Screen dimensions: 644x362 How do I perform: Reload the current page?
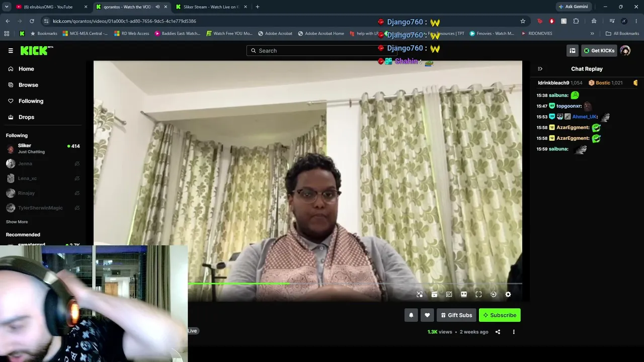[x=32, y=21]
